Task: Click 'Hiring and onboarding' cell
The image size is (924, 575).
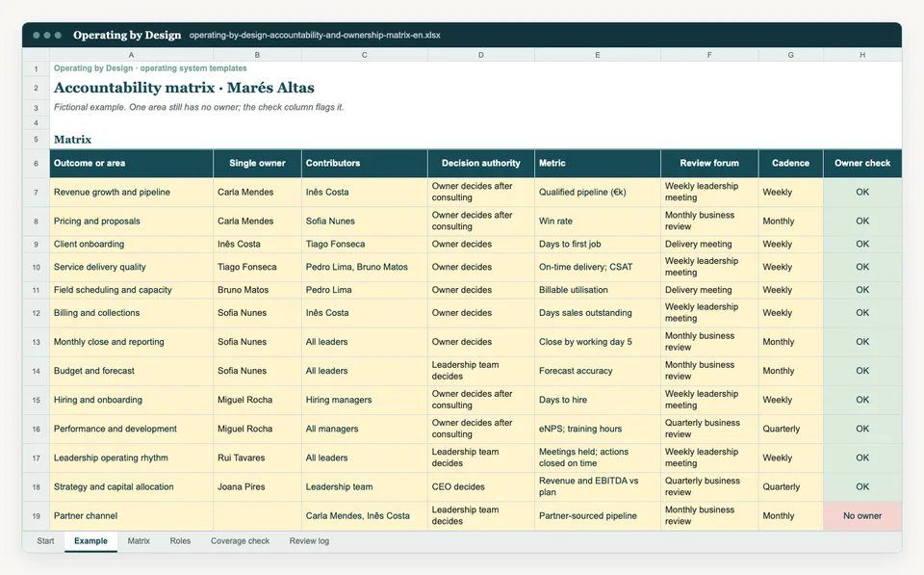Action: pyautogui.click(x=131, y=400)
